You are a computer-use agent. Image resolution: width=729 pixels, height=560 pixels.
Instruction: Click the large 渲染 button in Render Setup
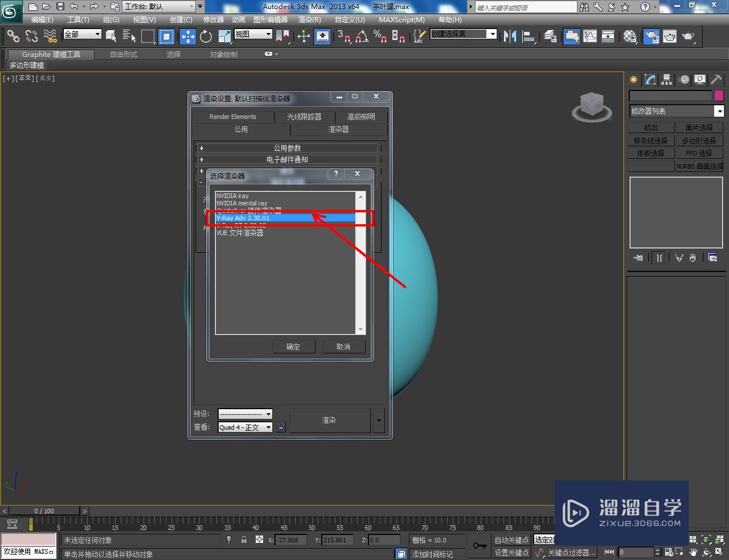[x=329, y=420]
